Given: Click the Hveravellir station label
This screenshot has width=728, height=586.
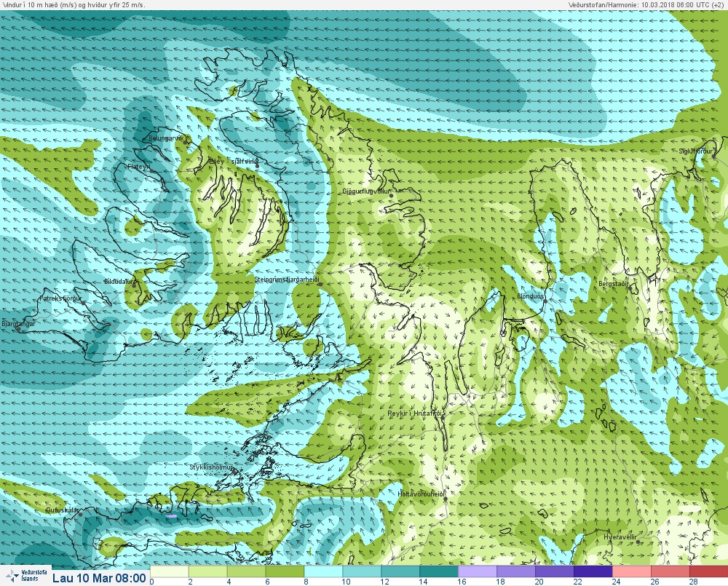Looking at the screenshot, I should click(x=620, y=537).
